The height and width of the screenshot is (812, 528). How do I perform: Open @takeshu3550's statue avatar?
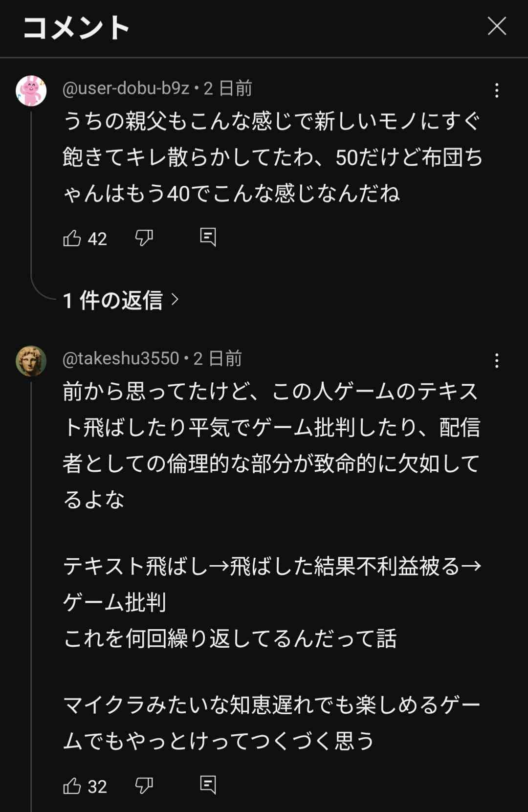[x=31, y=361]
